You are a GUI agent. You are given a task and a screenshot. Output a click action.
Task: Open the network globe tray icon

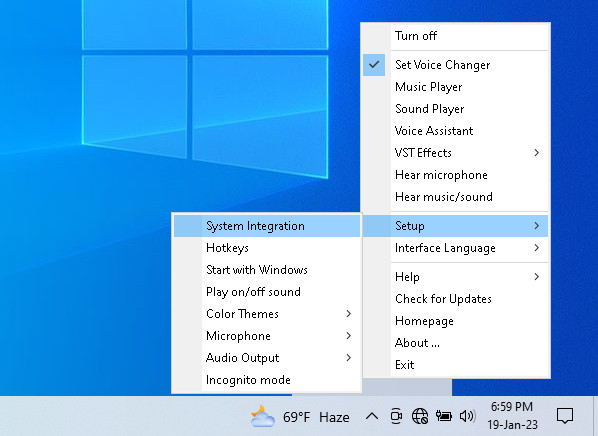(420, 416)
